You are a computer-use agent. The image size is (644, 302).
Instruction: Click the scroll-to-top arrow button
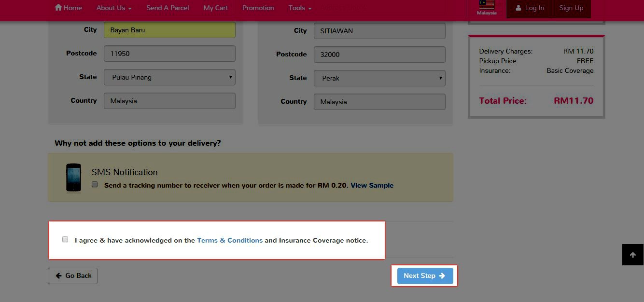(632, 255)
